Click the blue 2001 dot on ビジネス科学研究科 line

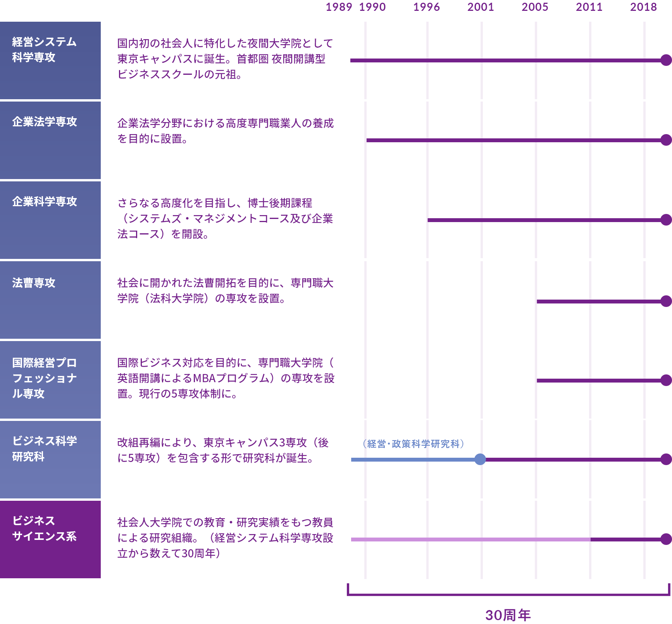pyautogui.click(x=480, y=459)
